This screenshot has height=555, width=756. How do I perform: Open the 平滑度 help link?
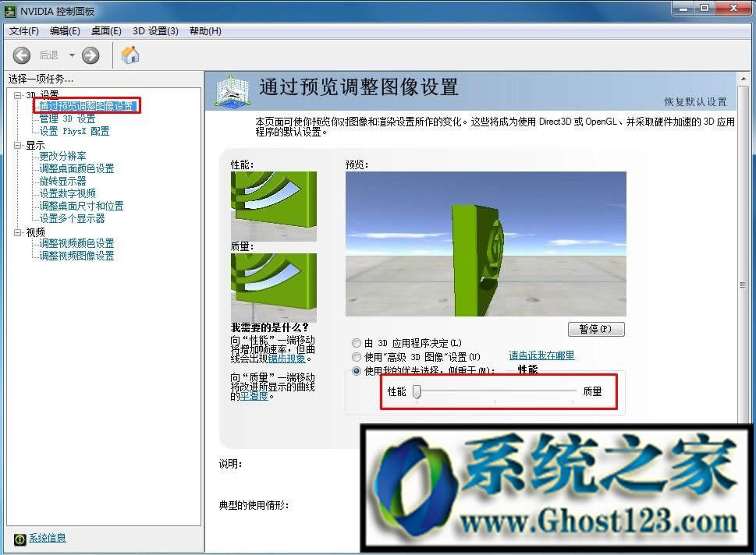254,396
